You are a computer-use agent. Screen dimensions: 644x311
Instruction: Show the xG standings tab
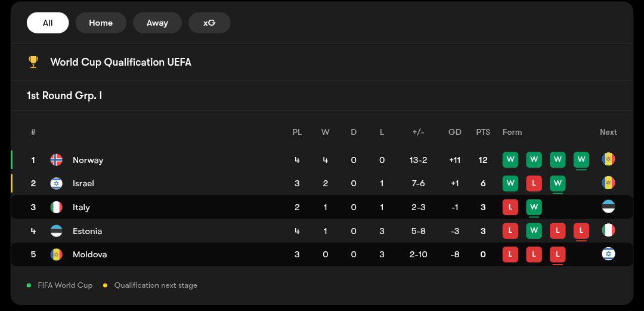coord(209,23)
